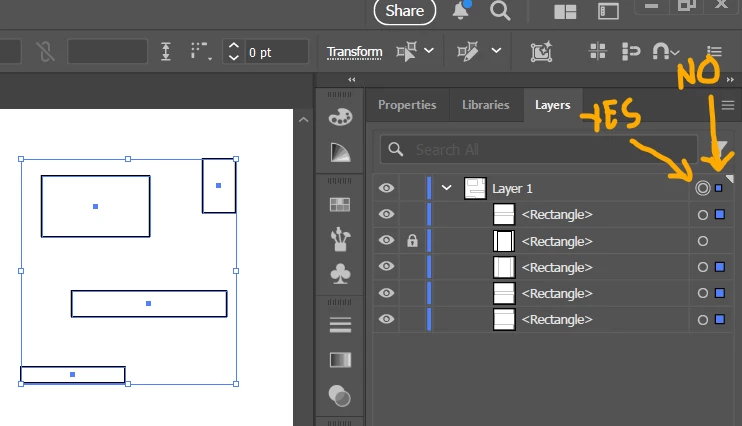Switch to the Properties tab
The height and width of the screenshot is (426, 742).
407,105
